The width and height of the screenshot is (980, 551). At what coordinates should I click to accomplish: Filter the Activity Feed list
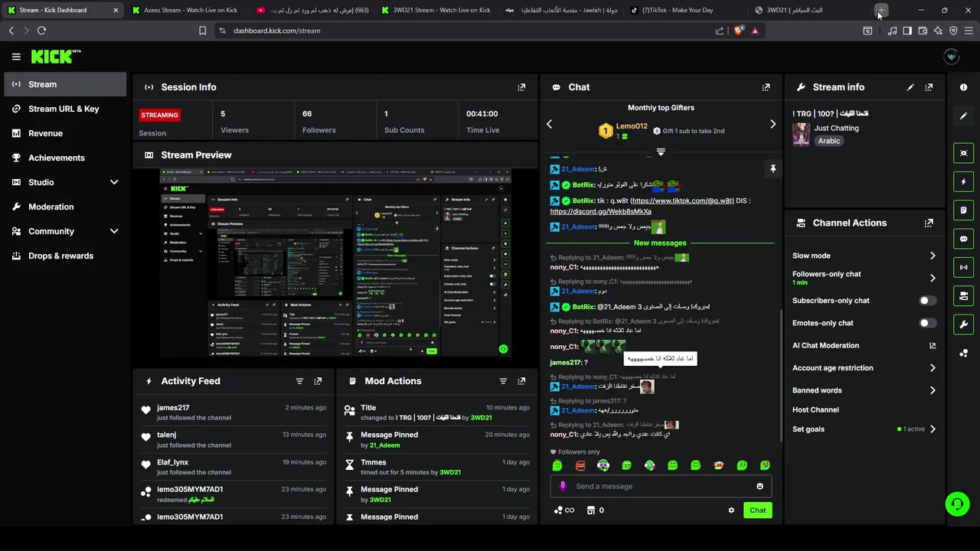pyautogui.click(x=299, y=381)
